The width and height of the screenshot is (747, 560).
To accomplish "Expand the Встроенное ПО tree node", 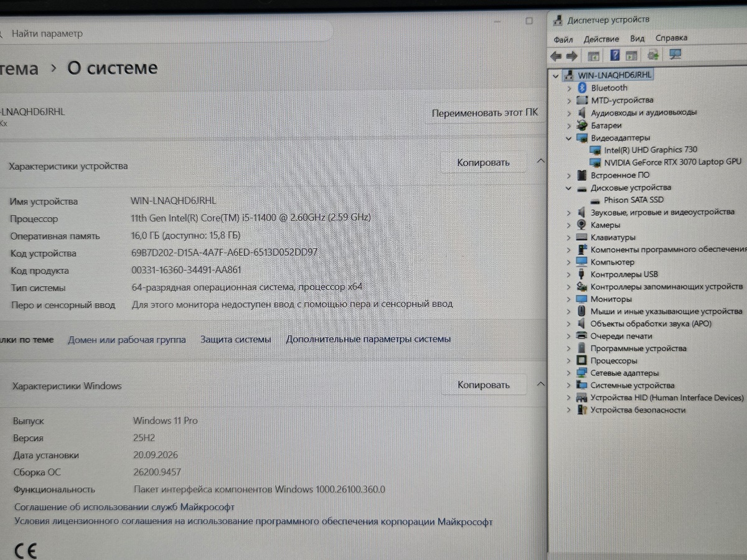I will tap(568, 175).
